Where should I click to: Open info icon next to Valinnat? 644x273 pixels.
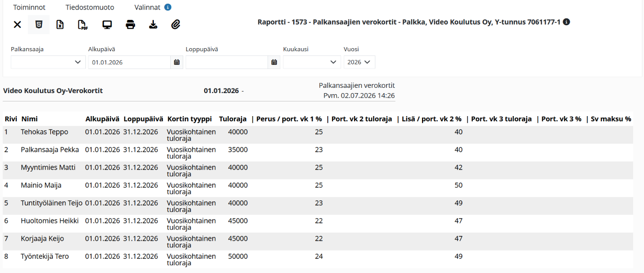pyautogui.click(x=168, y=7)
